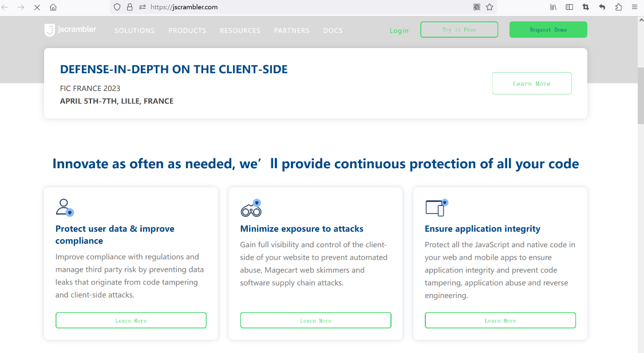
Task: Click the user data protection icon
Action: coord(65,207)
